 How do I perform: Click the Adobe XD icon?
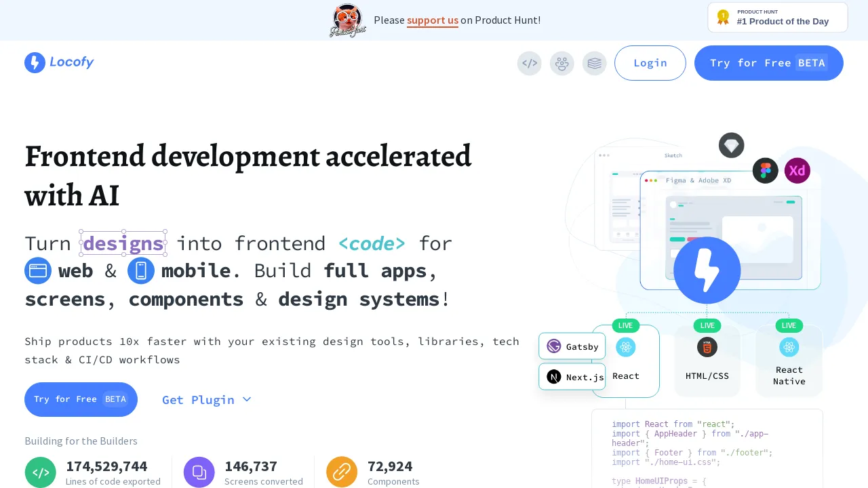[x=797, y=170]
